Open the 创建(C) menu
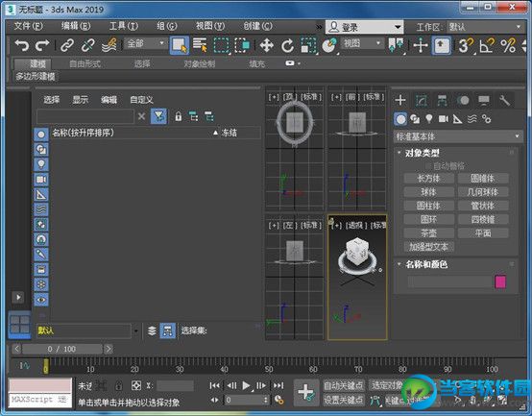This screenshot has width=532, height=416. [x=257, y=26]
